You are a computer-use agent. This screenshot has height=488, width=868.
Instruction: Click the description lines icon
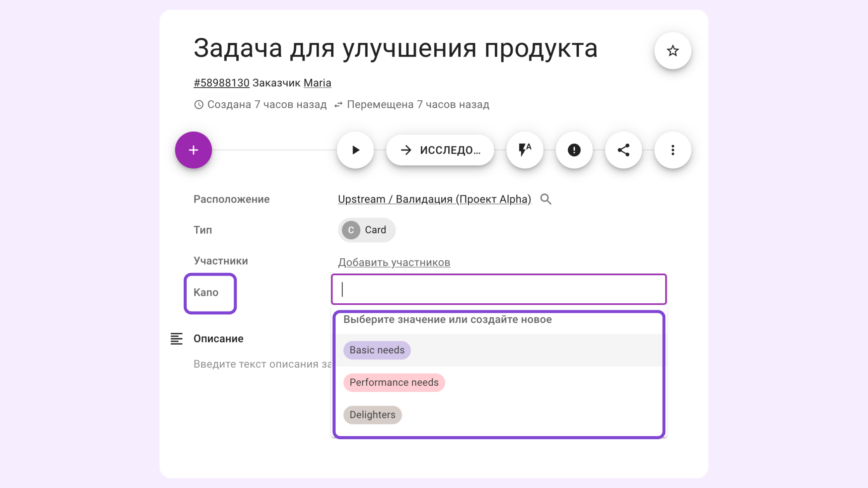pyautogui.click(x=176, y=339)
